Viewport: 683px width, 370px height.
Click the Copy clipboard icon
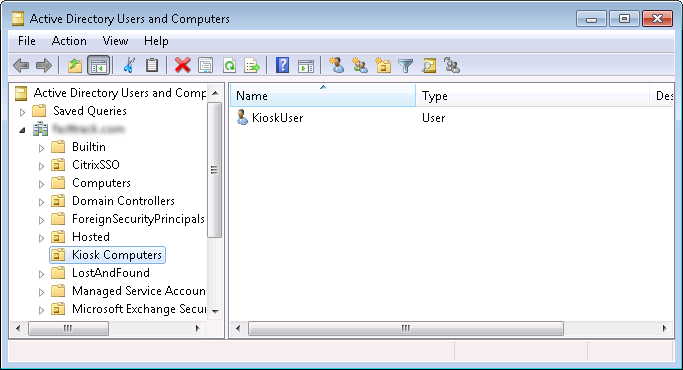(x=152, y=66)
